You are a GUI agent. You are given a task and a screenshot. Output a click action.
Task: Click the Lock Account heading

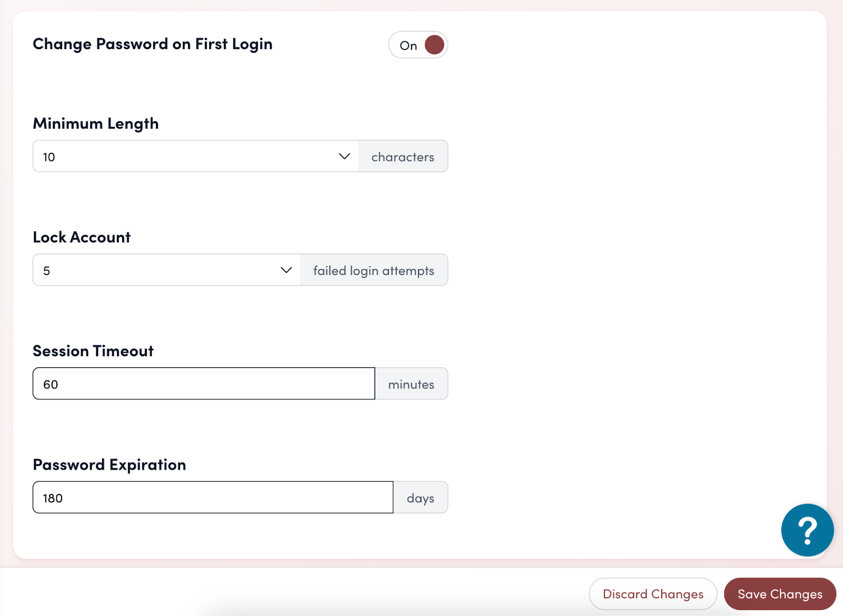tap(82, 237)
